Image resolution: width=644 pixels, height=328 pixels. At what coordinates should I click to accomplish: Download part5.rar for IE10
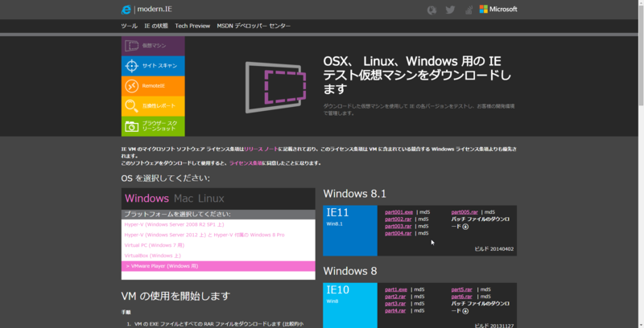461,289
